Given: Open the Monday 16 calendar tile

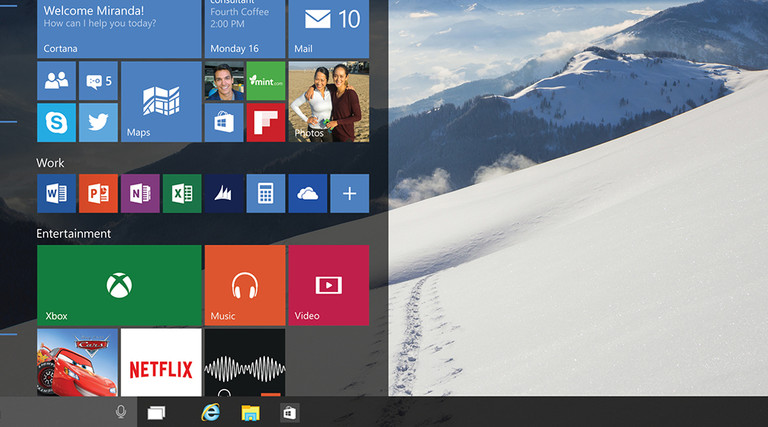Looking at the screenshot, I should 245,29.
